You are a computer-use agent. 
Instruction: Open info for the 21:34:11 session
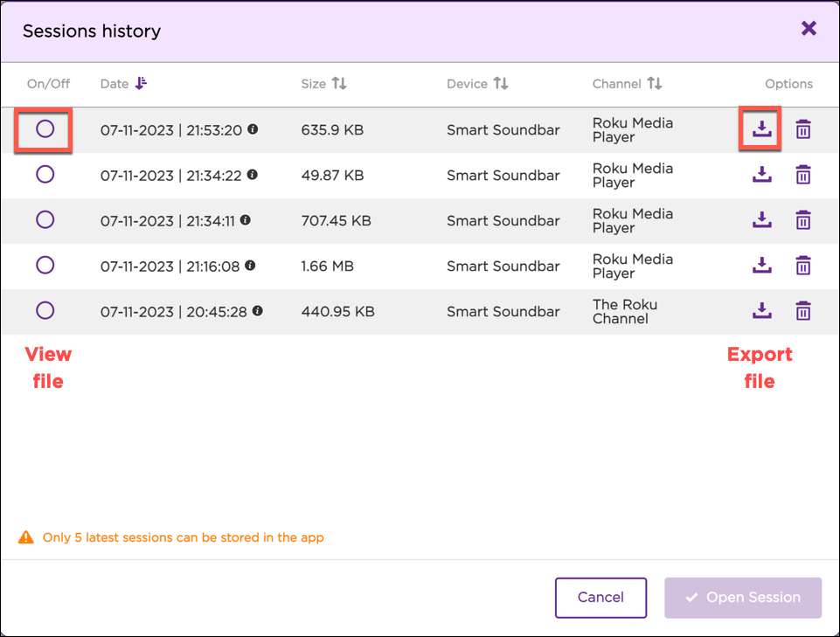tap(245, 219)
